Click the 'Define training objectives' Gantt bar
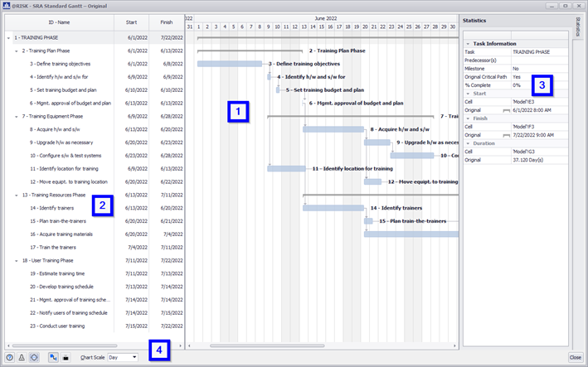Image resolution: width=588 pixels, height=367 pixels. tap(231, 64)
